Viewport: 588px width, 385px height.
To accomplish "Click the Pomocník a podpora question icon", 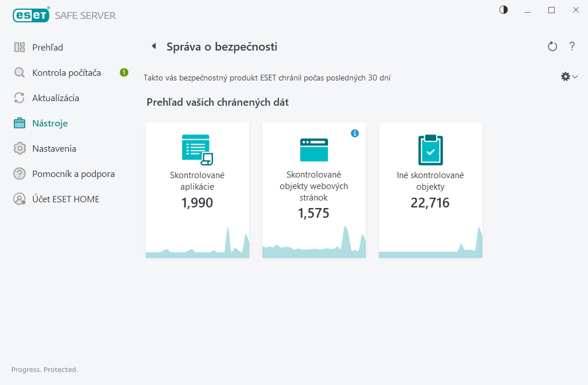I will tap(20, 174).
